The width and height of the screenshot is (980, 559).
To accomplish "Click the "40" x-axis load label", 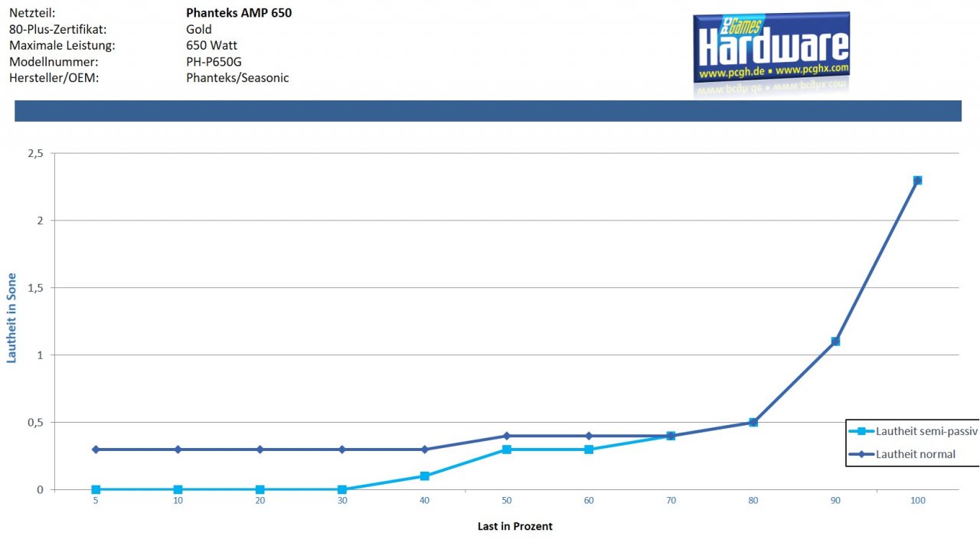I will pyautogui.click(x=425, y=500).
